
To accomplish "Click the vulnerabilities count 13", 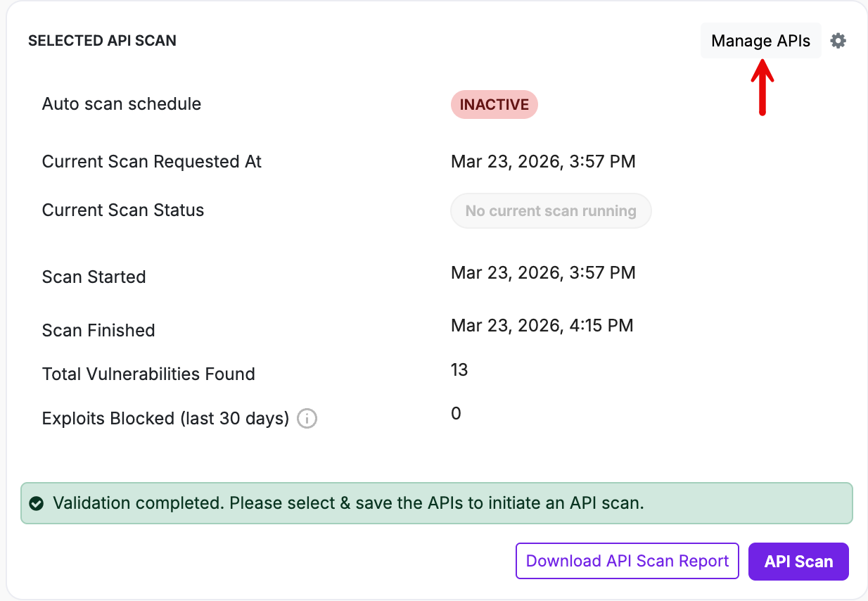I will point(459,370).
